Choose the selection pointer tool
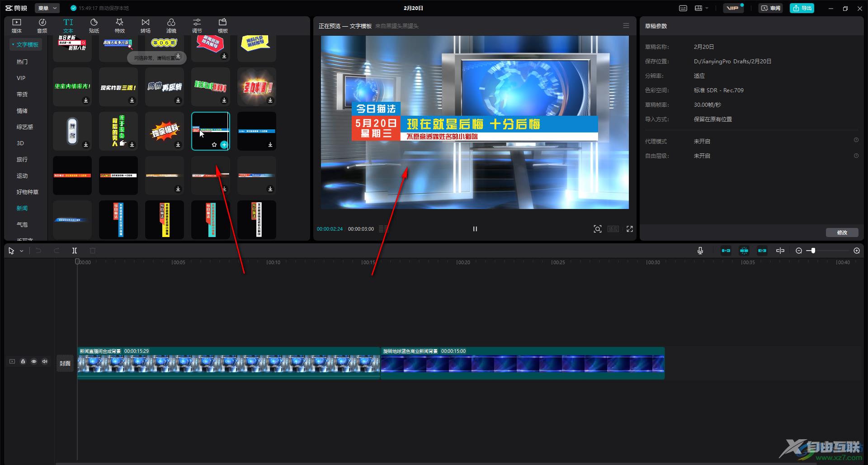This screenshot has width=868, height=465. (11, 251)
